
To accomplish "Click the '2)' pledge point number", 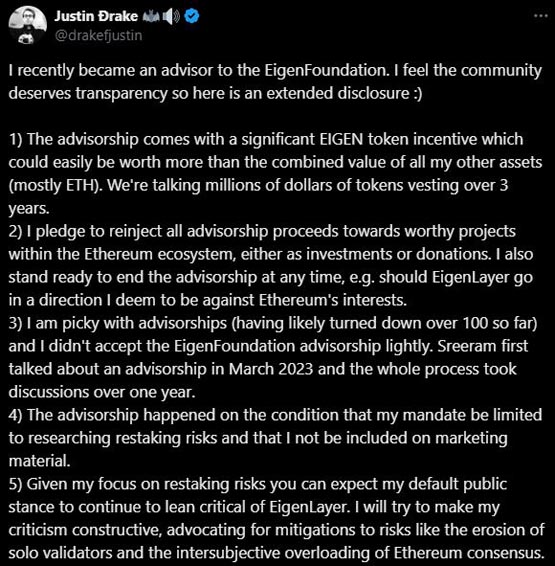I will 15,232.
